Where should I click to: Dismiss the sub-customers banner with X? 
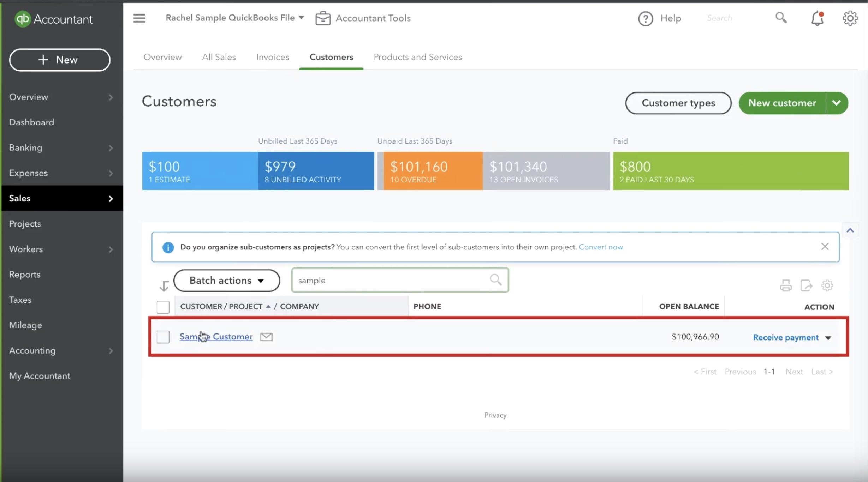coord(825,246)
